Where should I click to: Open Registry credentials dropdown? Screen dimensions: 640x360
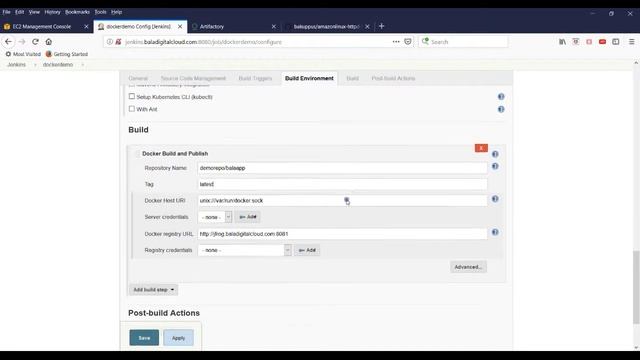tap(244, 250)
